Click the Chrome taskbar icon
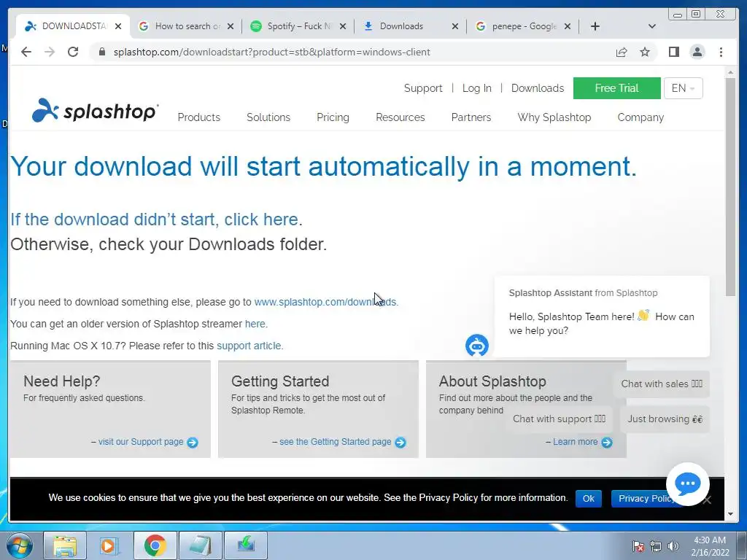 [x=155, y=545]
